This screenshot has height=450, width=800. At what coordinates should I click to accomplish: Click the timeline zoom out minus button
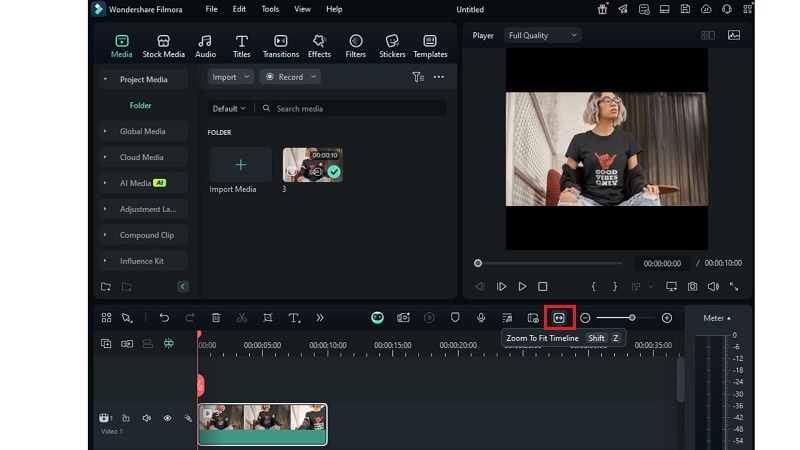[x=585, y=318]
